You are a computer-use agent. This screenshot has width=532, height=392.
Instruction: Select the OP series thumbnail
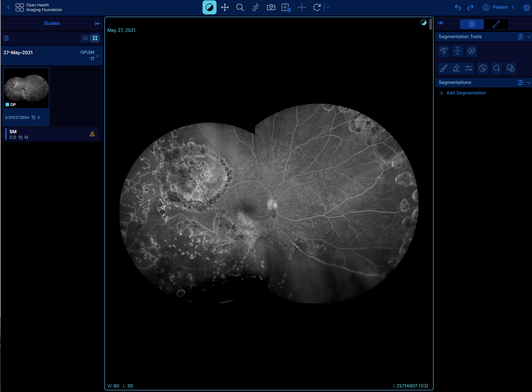pos(26,88)
